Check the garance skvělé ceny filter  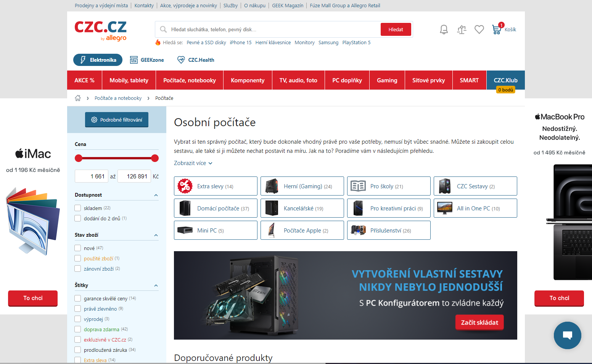78,298
